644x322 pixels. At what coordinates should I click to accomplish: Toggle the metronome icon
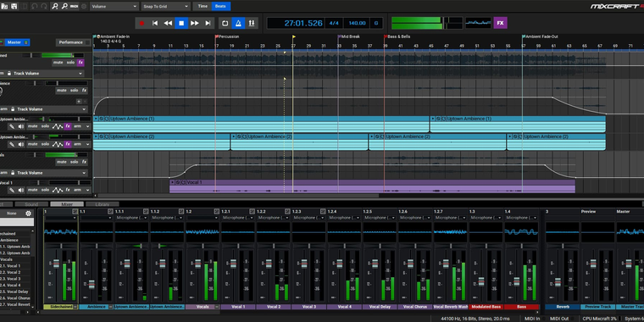238,24
